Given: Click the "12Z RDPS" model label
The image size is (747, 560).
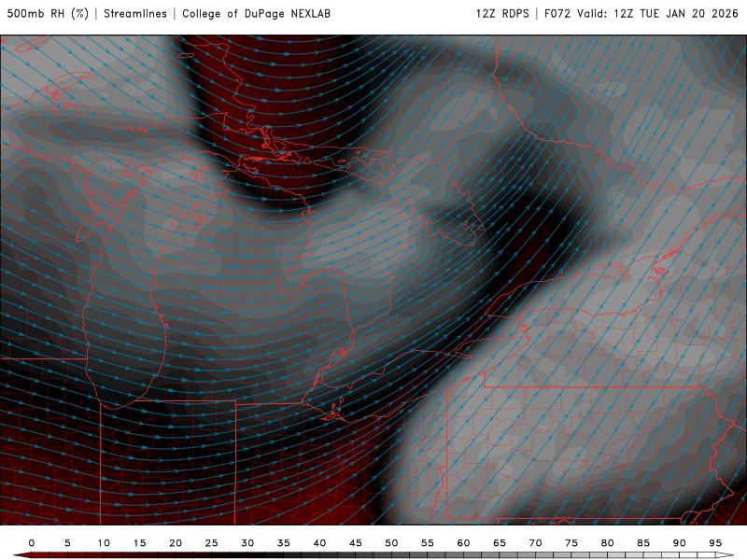Looking at the screenshot, I should [502, 14].
